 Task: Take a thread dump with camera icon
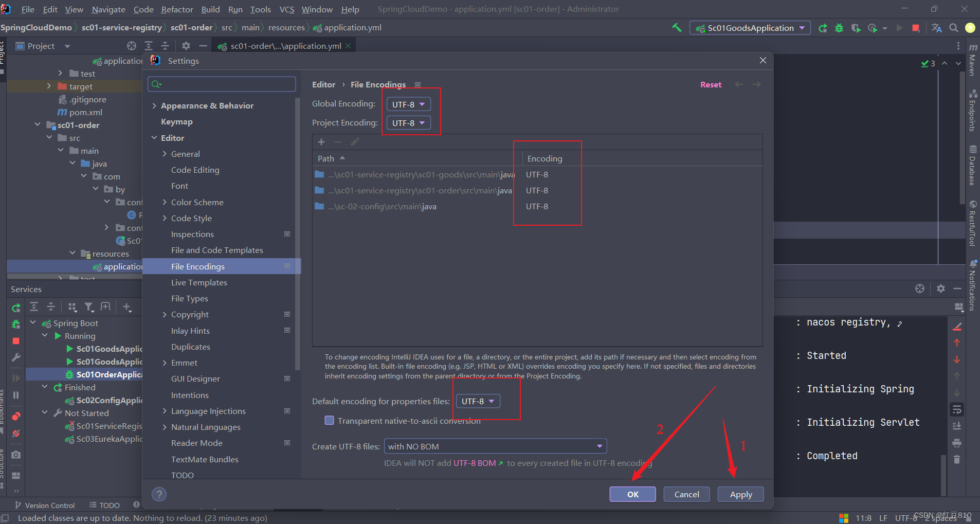tap(15, 455)
